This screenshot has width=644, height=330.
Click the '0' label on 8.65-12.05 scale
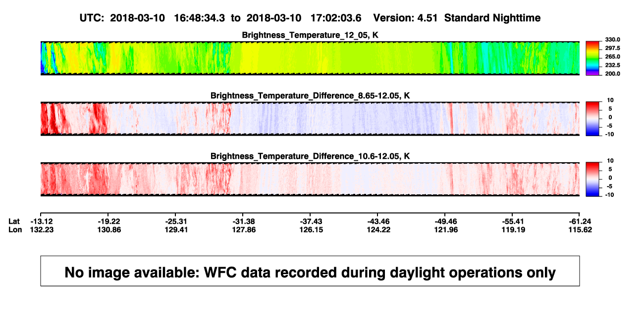point(609,117)
